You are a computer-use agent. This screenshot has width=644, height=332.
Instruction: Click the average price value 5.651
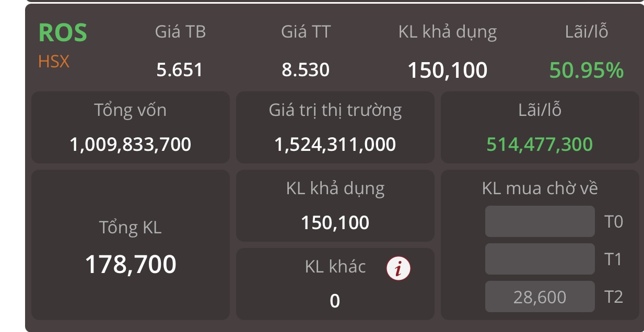[180, 70]
